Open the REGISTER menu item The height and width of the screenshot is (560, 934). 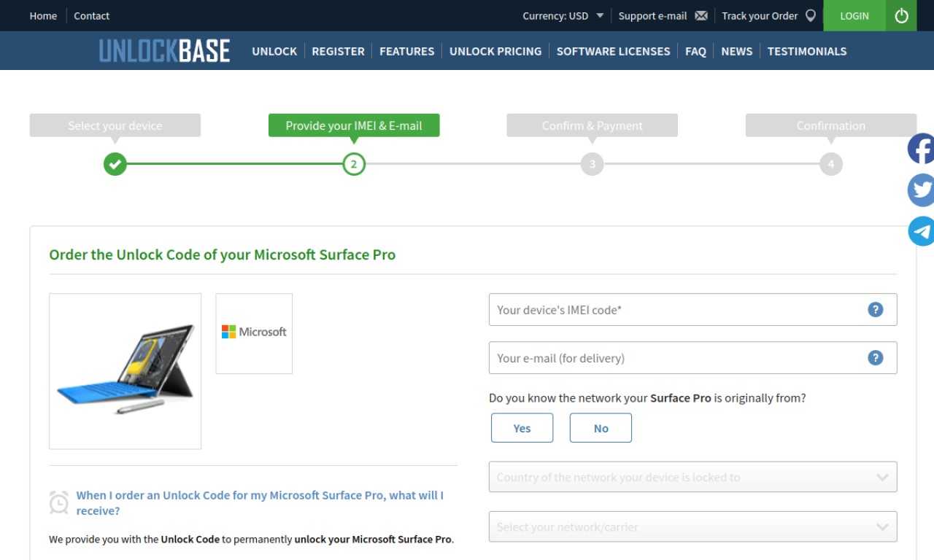click(x=338, y=51)
